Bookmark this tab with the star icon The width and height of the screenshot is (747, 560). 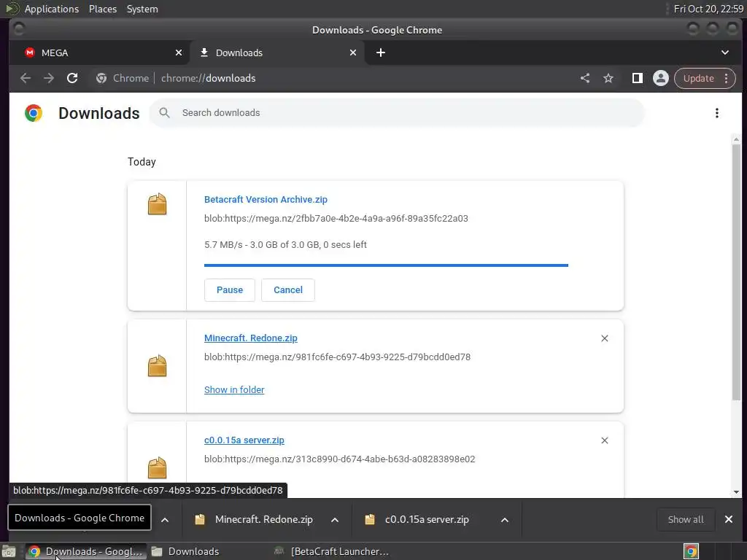(x=608, y=78)
